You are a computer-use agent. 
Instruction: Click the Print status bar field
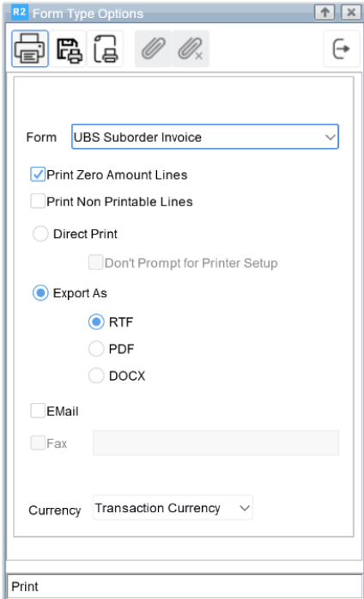185,586
